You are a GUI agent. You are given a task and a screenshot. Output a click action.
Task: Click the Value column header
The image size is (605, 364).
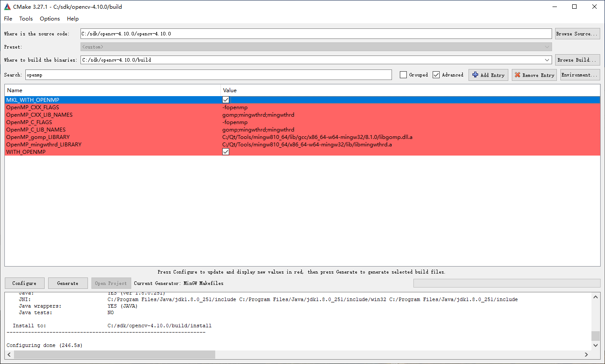point(410,90)
